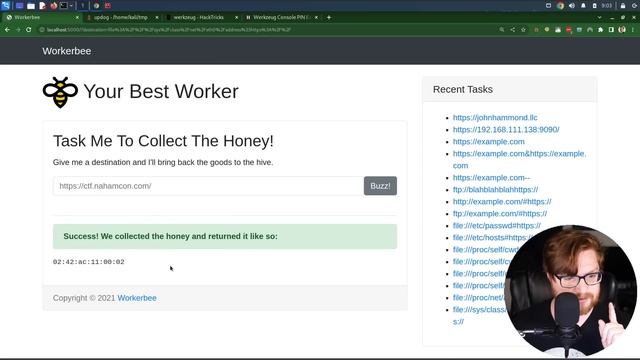Click the Workerbee footer link
The width and height of the screenshot is (640, 360).
point(137,298)
